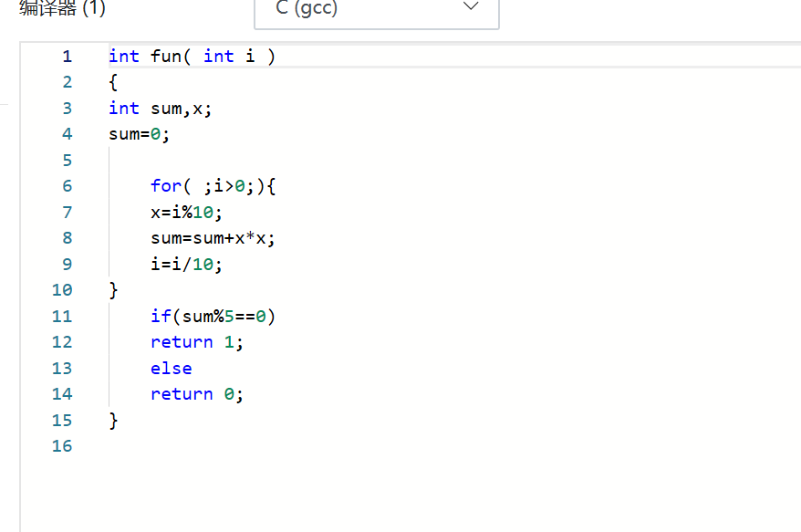Viewport: 801px width, 532px height.
Task: Click the 'return 1;' statement
Action: click(197, 342)
